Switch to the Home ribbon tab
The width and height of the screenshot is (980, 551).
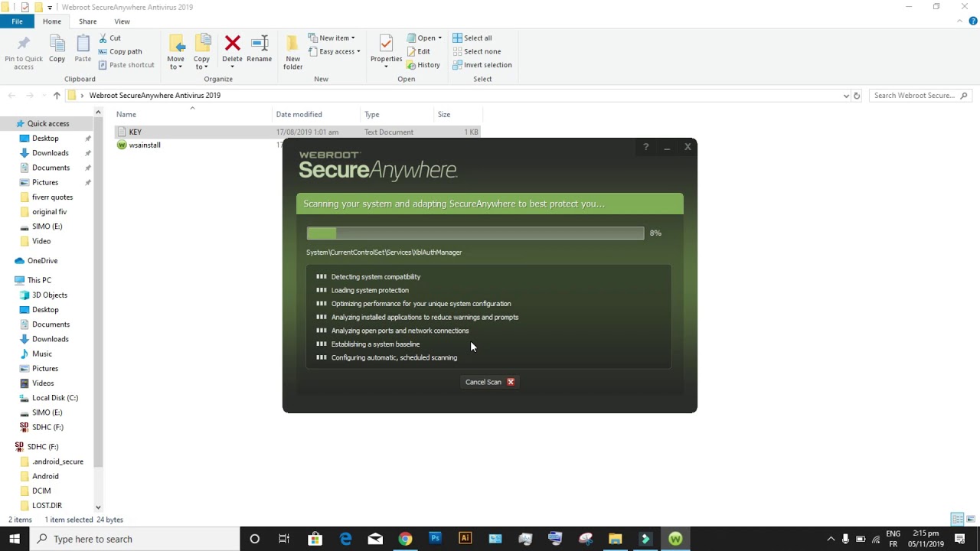52,21
